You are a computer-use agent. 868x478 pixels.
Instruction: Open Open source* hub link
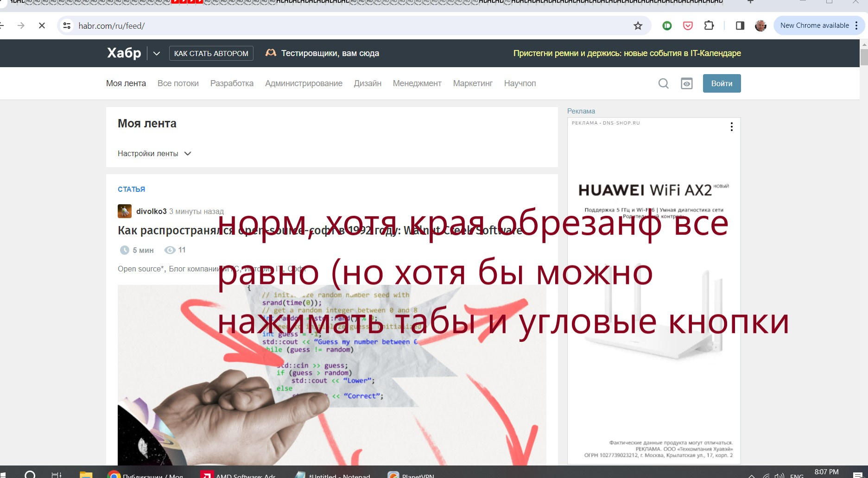141,269
